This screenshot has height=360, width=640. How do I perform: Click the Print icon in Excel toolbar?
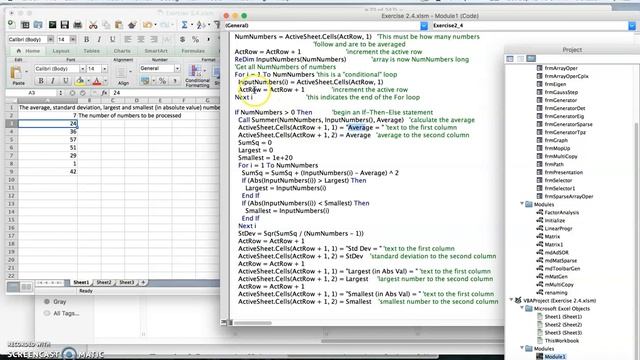pos(78,25)
